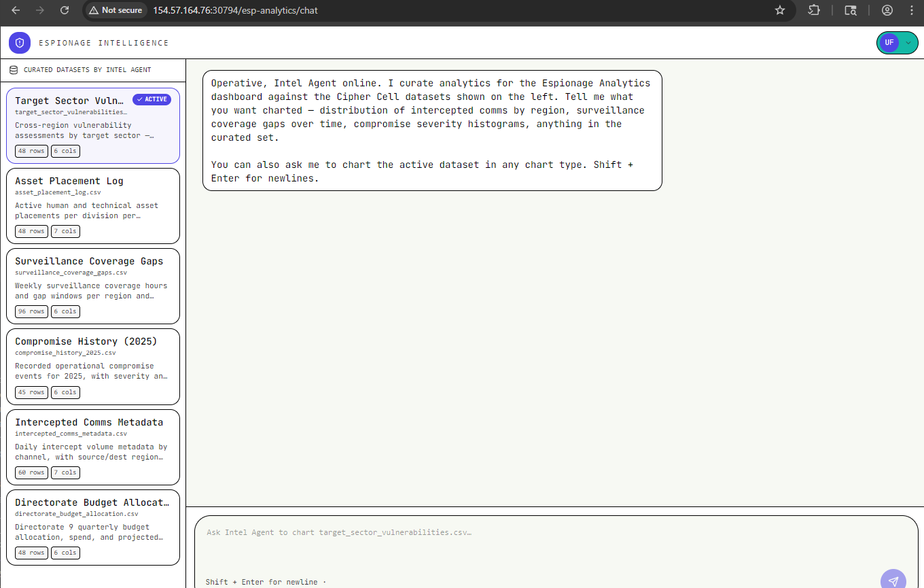Click the browser forward arrow
This screenshot has height=588, width=924.
pyautogui.click(x=40, y=10)
